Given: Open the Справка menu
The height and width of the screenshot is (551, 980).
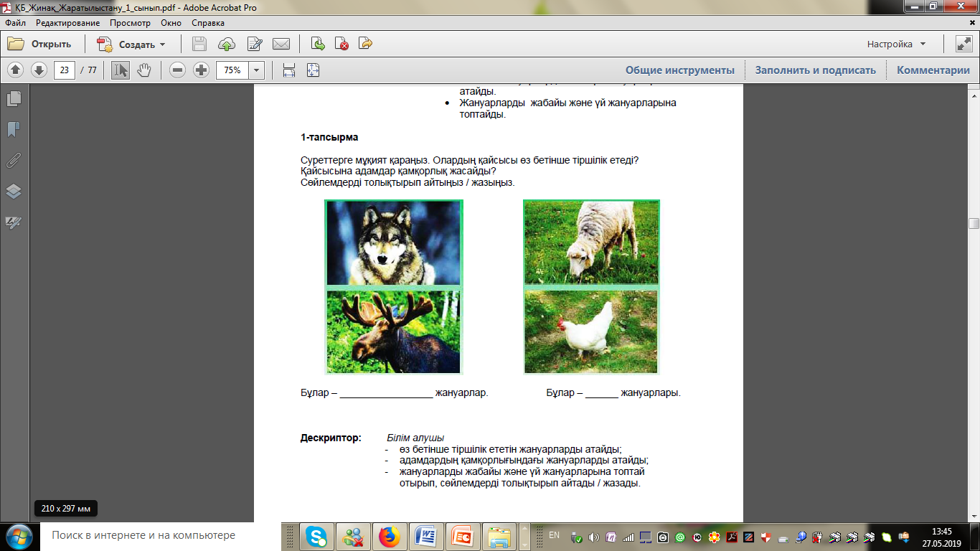Looking at the screenshot, I should 208,23.
